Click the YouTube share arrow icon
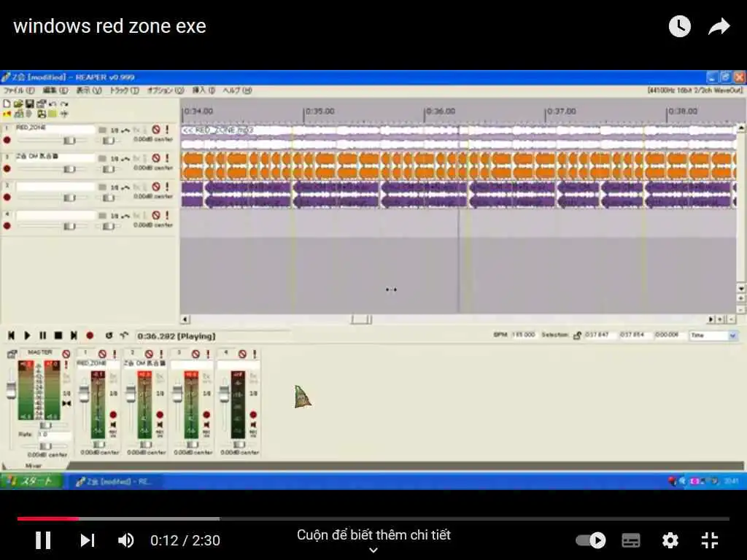747x560 pixels. click(x=719, y=26)
